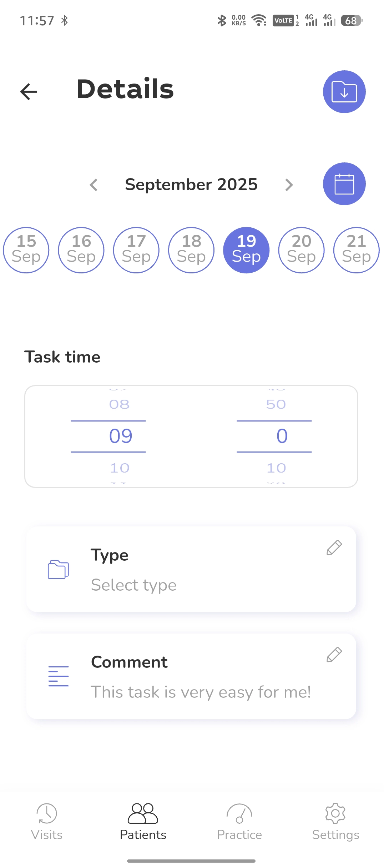
Task: Select 17 Sep date circle
Action: [136, 250]
